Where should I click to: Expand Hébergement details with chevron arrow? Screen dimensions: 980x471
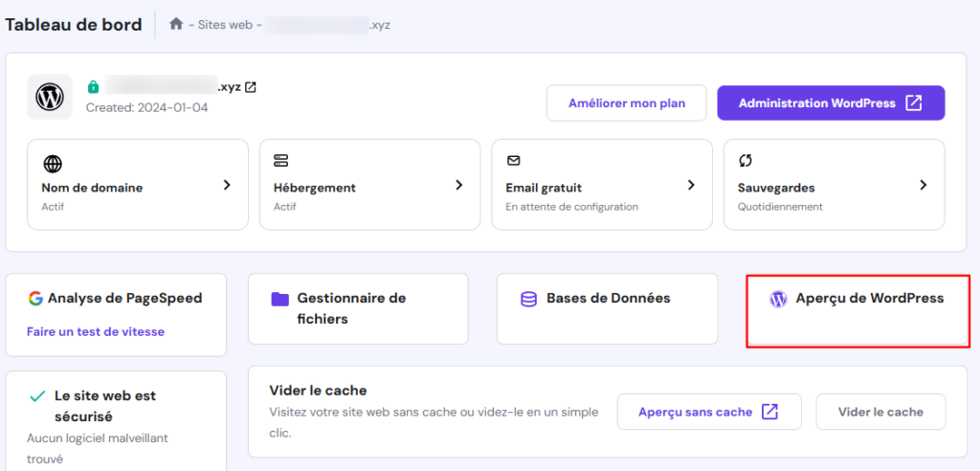pos(458,185)
